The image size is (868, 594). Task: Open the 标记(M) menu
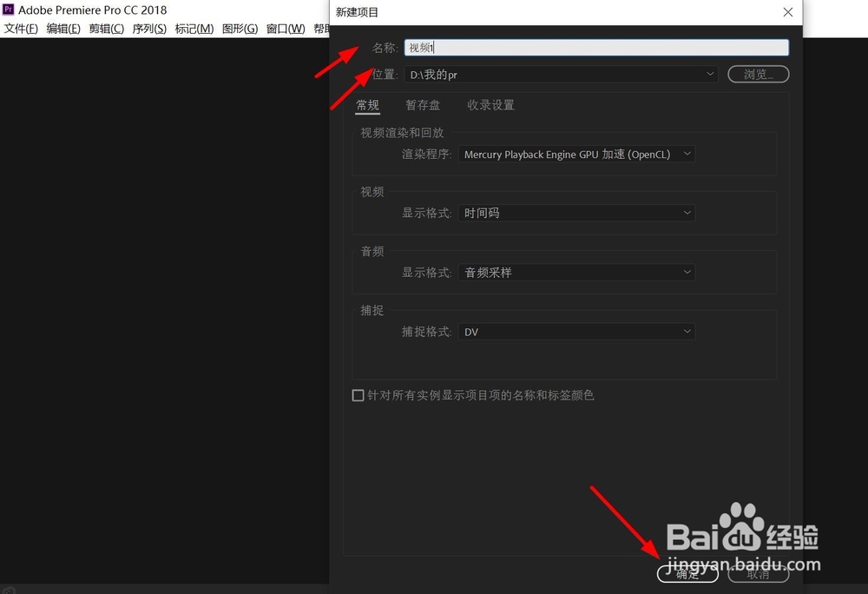coord(194,29)
